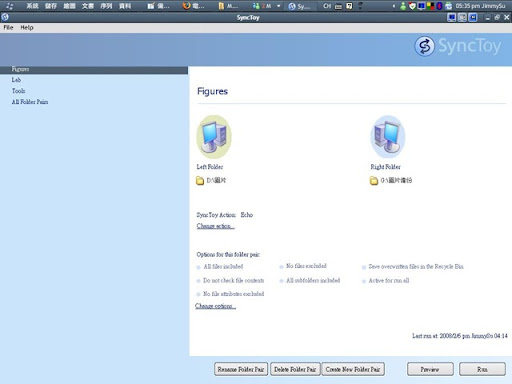Click the Run button
The width and height of the screenshot is (512, 384).
(x=482, y=369)
